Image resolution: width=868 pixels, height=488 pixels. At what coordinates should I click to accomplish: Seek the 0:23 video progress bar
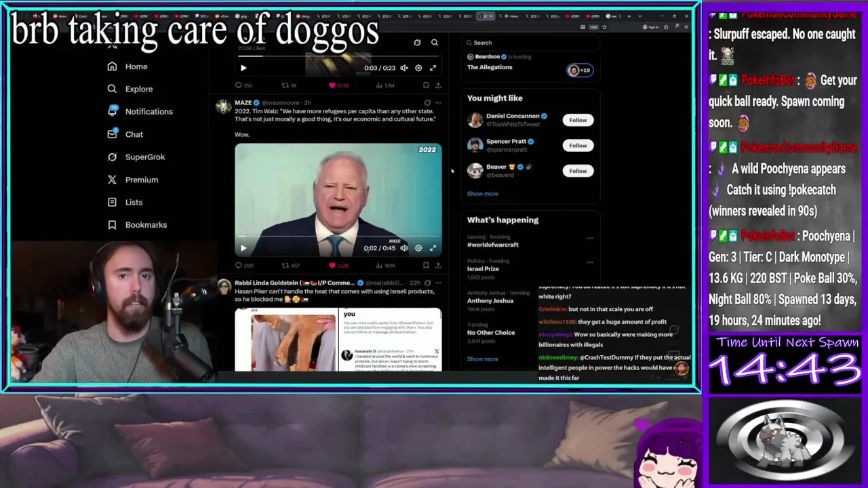[338, 57]
